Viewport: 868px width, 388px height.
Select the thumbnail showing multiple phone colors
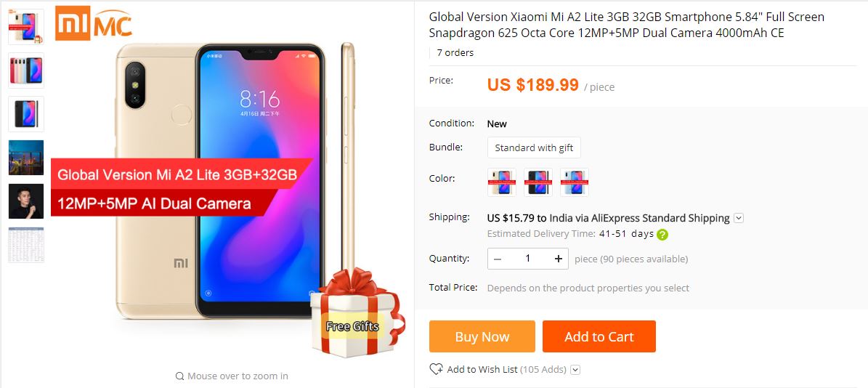tap(26, 70)
